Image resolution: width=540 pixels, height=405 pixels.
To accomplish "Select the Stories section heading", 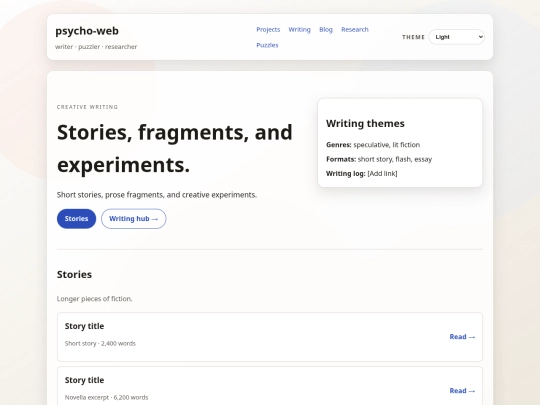I will coord(74,274).
